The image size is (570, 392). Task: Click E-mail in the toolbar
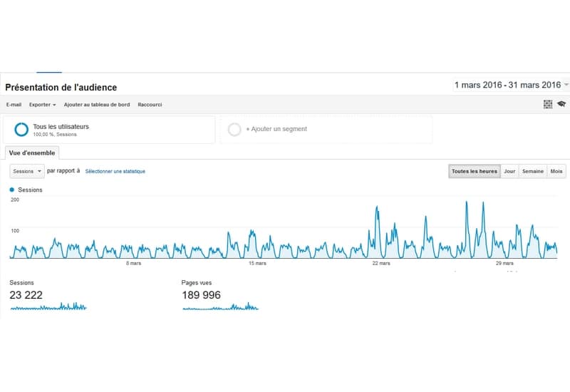tap(14, 105)
